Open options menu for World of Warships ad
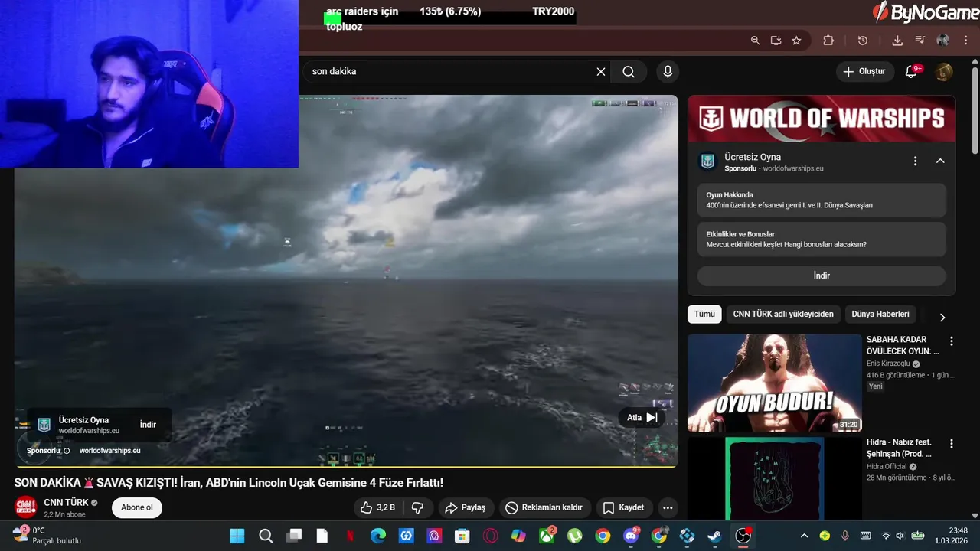The image size is (980, 551). (915, 161)
